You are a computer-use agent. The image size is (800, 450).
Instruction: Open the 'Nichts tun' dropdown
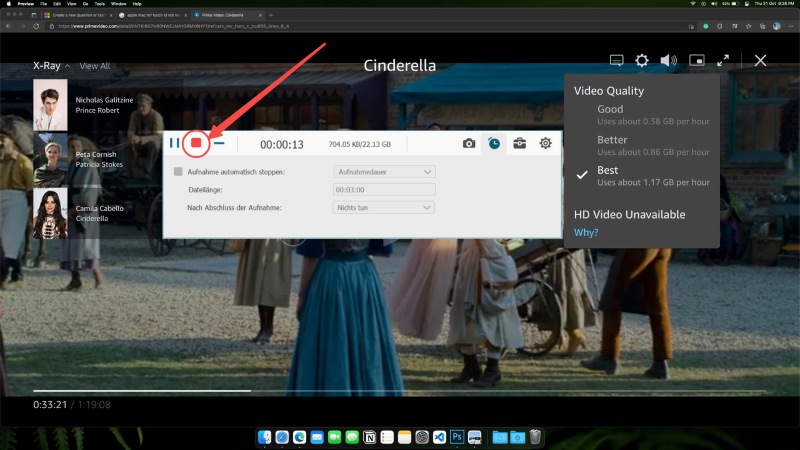pos(384,208)
